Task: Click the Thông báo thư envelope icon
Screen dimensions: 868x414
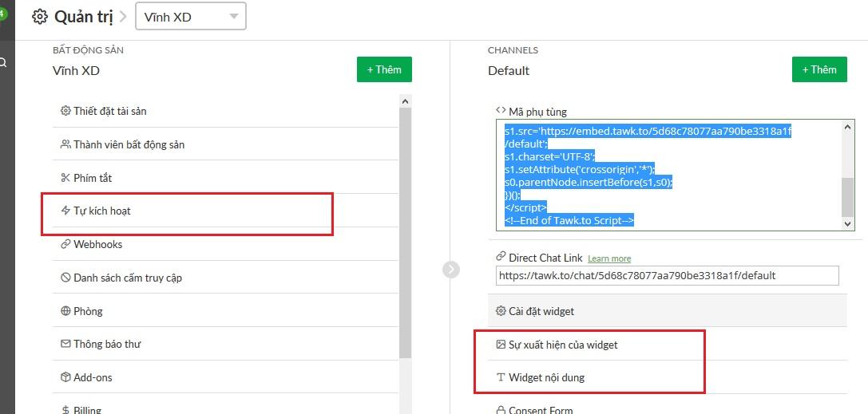Action: [x=65, y=344]
